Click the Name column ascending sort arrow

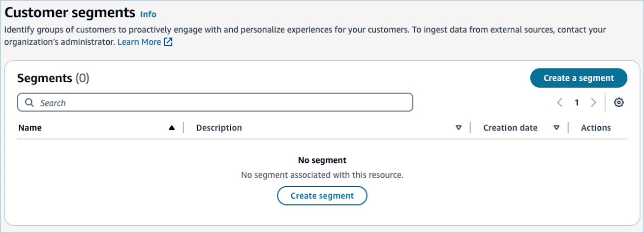[172, 128]
